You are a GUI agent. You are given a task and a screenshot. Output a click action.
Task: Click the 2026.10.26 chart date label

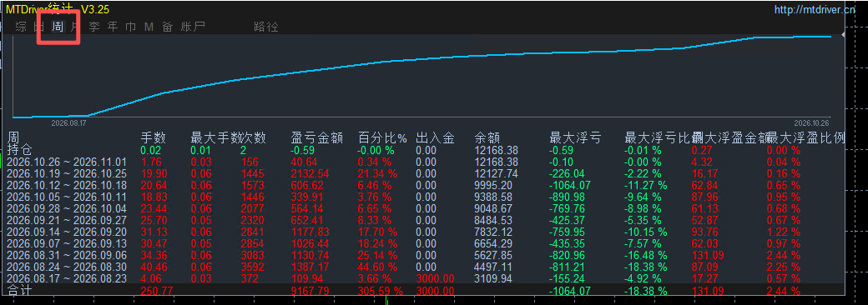point(810,122)
